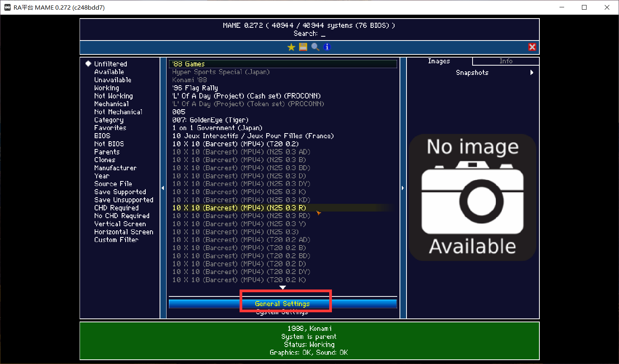Click the Search field
The width and height of the screenshot is (619, 364).
coord(309,34)
